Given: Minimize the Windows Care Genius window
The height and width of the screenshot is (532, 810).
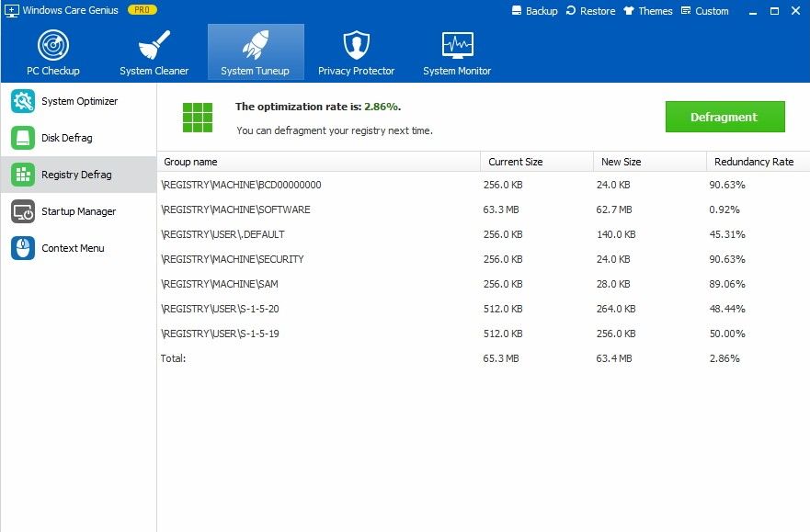Looking at the screenshot, I should click(753, 11).
